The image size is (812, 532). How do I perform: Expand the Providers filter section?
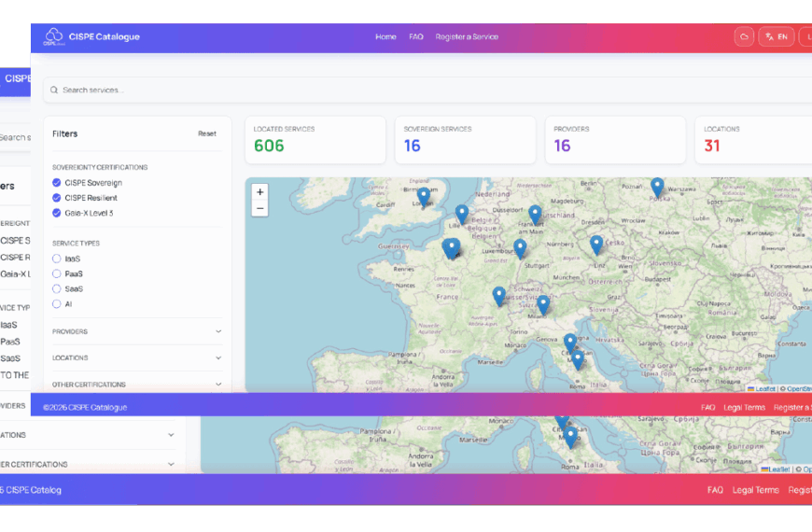click(137, 331)
